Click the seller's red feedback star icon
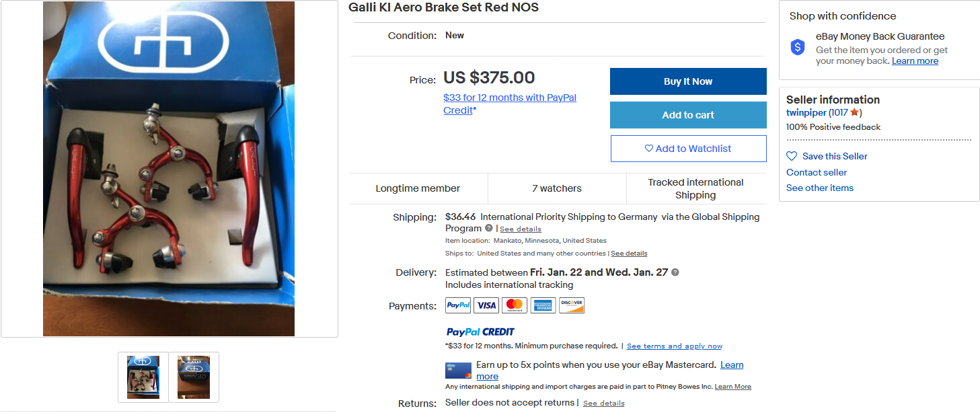Screen dimensions: 980x417 click(854, 113)
